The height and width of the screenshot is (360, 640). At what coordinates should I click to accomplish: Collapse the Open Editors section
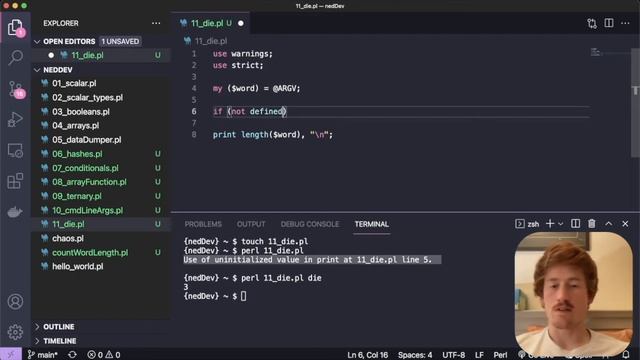point(37,42)
